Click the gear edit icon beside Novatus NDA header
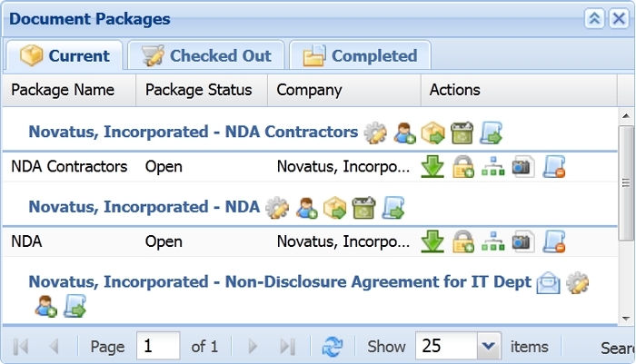The height and width of the screenshot is (364, 636). pyautogui.click(x=277, y=208)
